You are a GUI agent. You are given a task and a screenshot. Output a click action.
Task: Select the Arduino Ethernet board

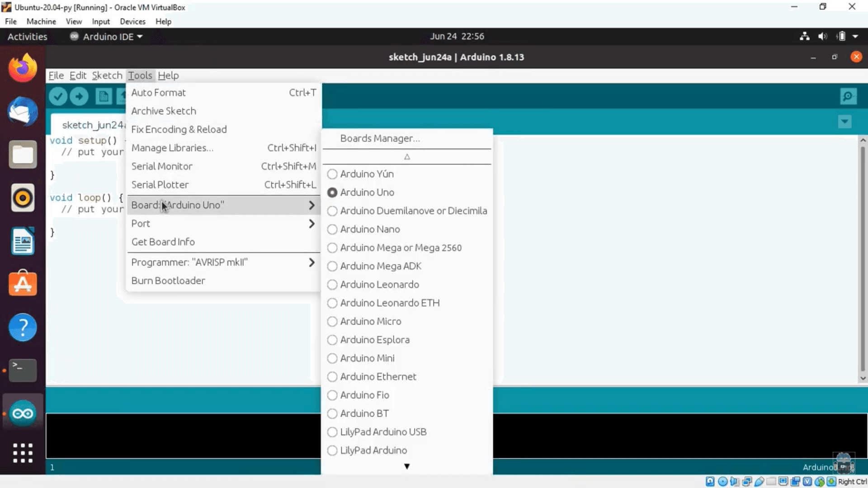pyautogui.click(x=407, y=377)
